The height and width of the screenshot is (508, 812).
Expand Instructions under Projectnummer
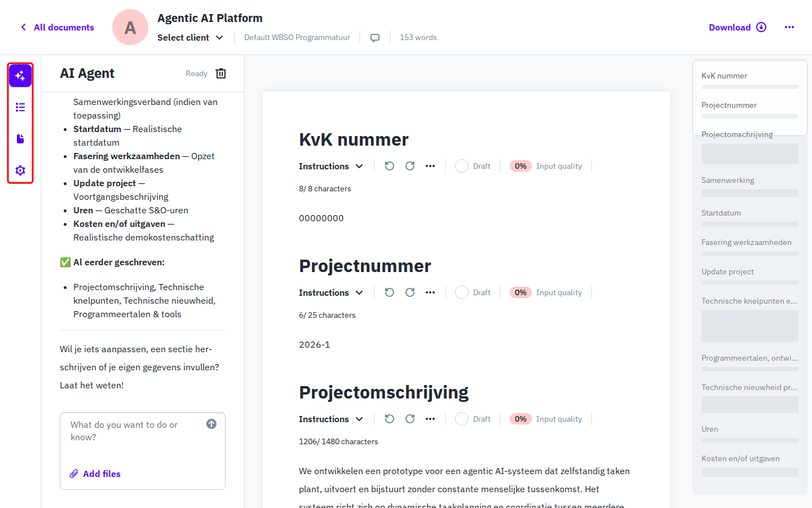tap(331, 292)
